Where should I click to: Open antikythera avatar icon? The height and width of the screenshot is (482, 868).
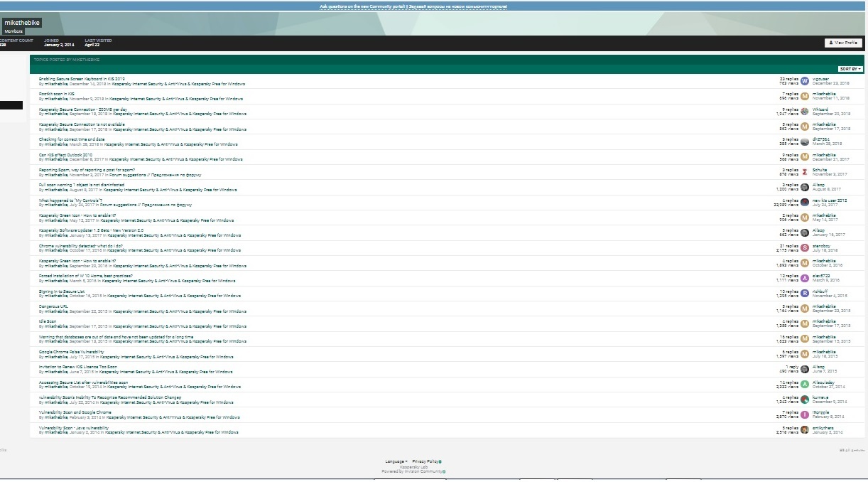[805, 430]
